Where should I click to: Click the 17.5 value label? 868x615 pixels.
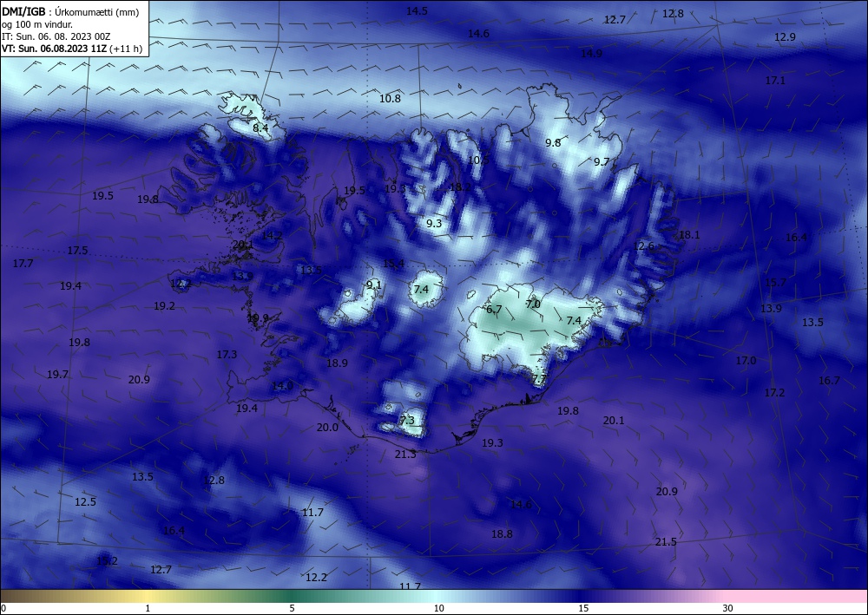coord(77,251)
